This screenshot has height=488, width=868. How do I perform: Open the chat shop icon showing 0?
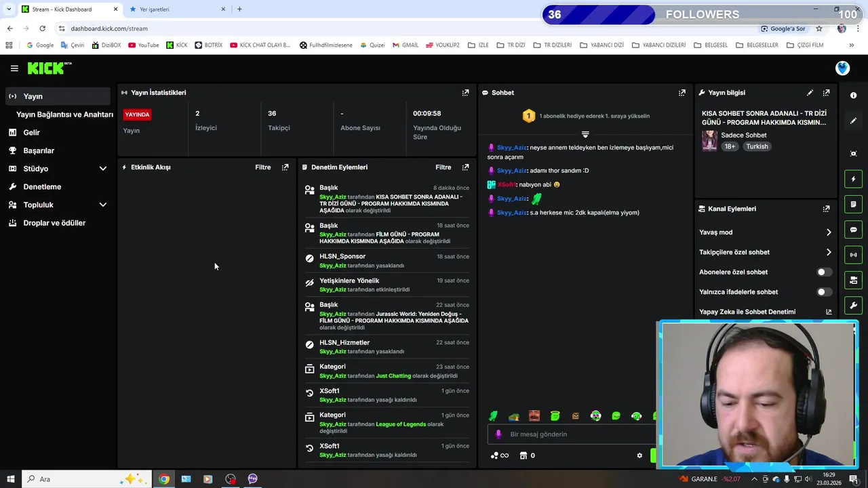[527, 455]
